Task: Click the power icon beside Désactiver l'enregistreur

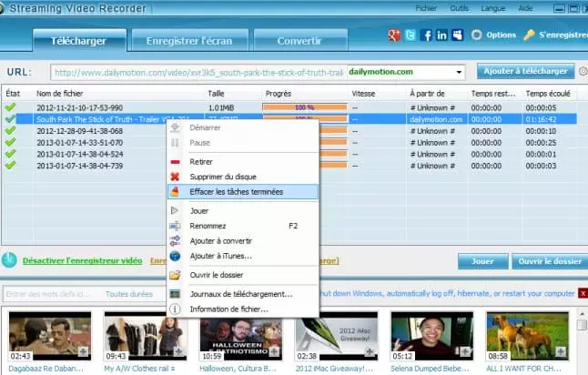Action: 9,260
